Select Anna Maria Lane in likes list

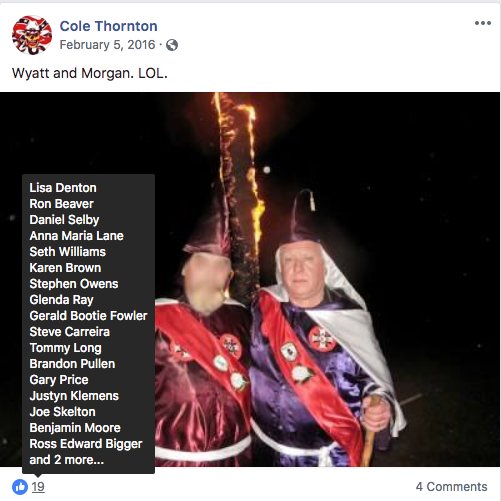(76, 236)
